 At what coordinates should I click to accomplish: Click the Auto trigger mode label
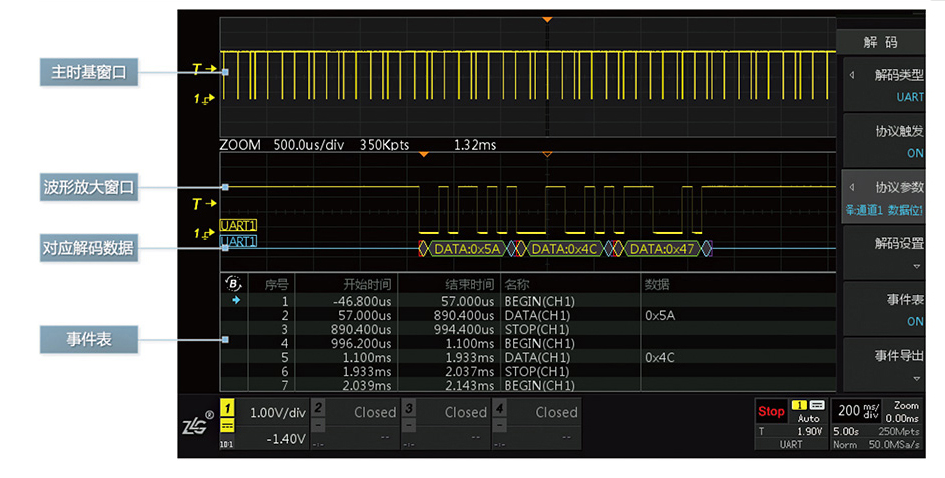coord(809,418)
